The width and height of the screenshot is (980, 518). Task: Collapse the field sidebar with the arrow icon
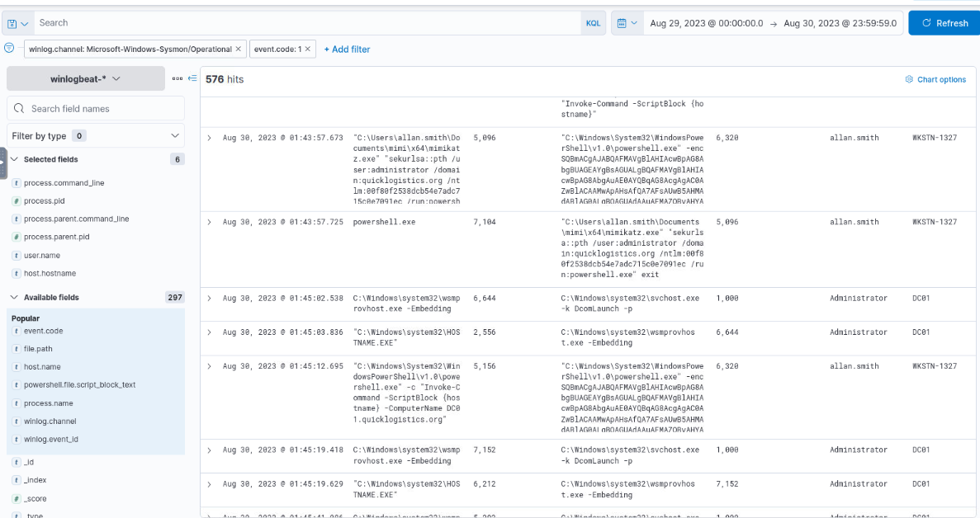coord(192,78)
